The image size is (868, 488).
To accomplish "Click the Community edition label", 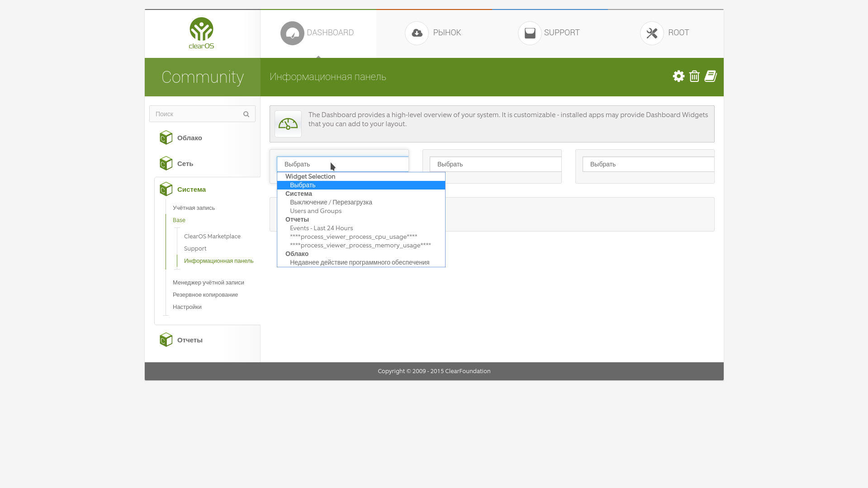I will coord(202,77).
